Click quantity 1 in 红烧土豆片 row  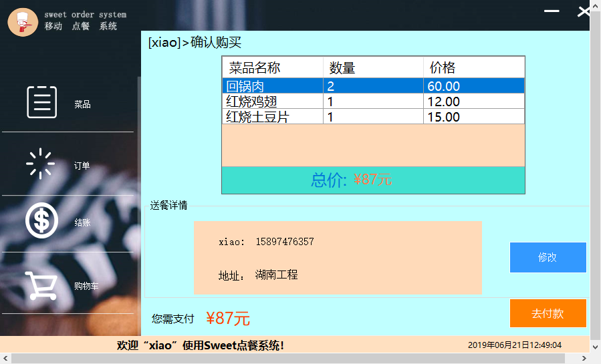373,117
